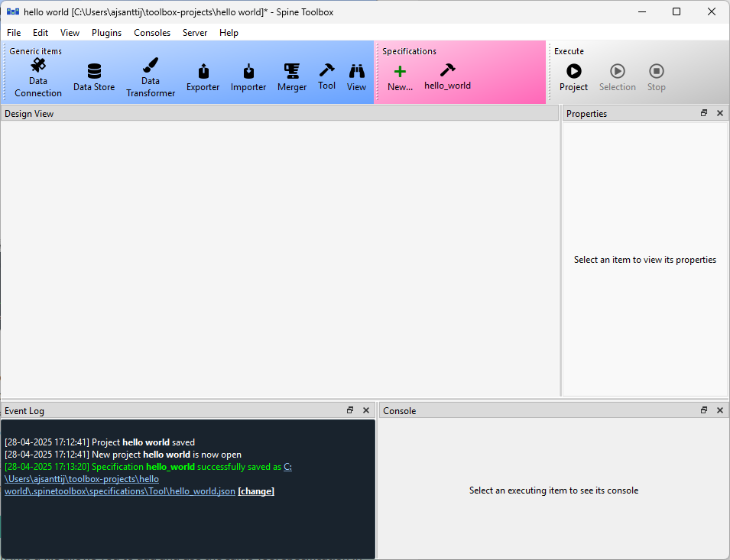This screenshot has height=560, width=730.
Task: Click the Specifications toolbar handle
Action: pyautogui.click(x=378, y=72)
